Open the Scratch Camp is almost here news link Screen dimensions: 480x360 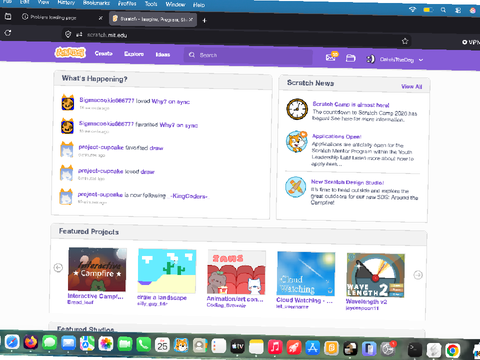351,105
